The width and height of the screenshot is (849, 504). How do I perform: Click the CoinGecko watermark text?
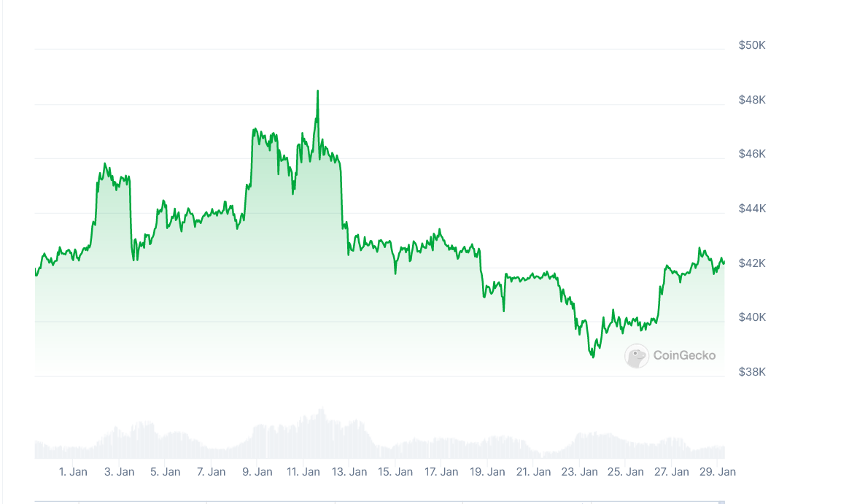(684, 356)
